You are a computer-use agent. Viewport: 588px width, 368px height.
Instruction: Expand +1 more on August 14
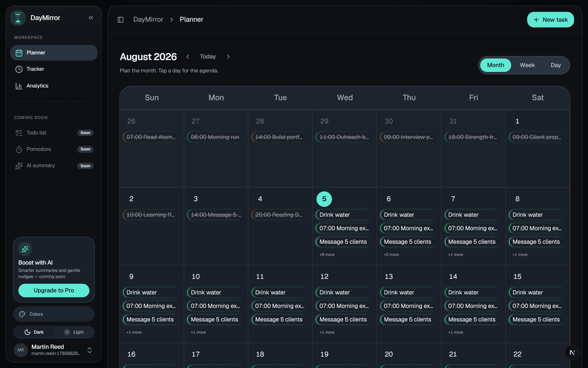click(x=455, y=332)
